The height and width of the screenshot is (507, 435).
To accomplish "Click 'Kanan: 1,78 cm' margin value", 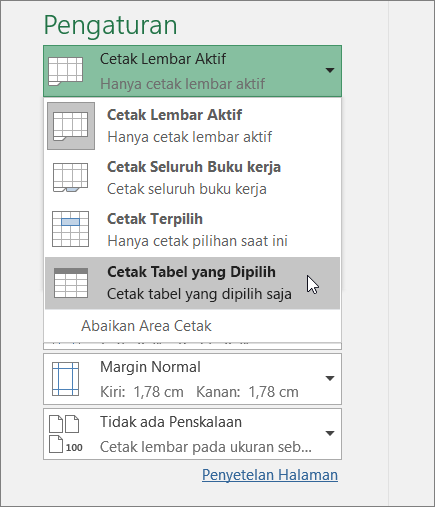I will click(247, 392).
